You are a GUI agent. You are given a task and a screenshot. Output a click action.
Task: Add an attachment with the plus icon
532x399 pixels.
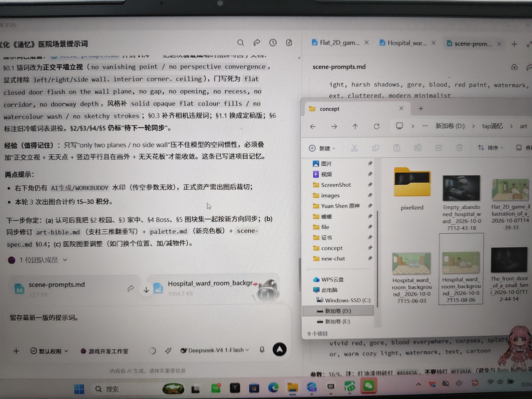[16, 351]
